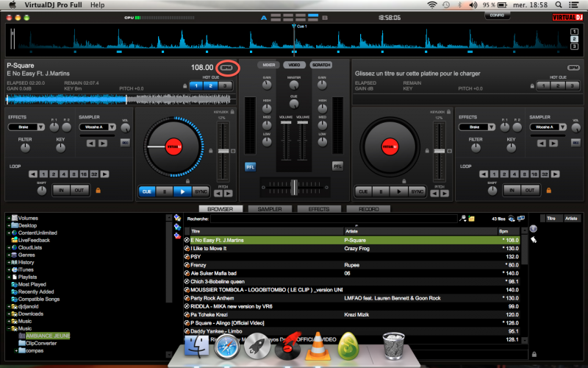Switch to the SAMPLER tab
The width and height of the screenshot is (588, 368).
270,209
